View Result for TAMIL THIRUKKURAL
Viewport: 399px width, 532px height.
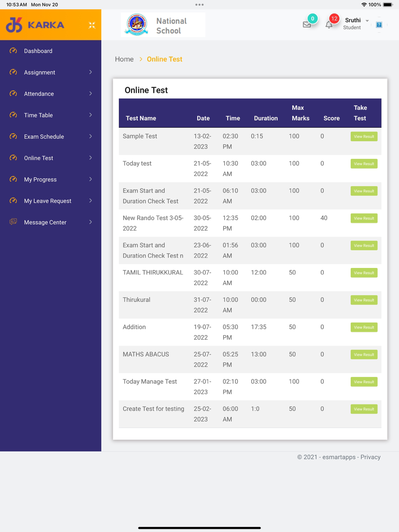[x=364, y=273]
